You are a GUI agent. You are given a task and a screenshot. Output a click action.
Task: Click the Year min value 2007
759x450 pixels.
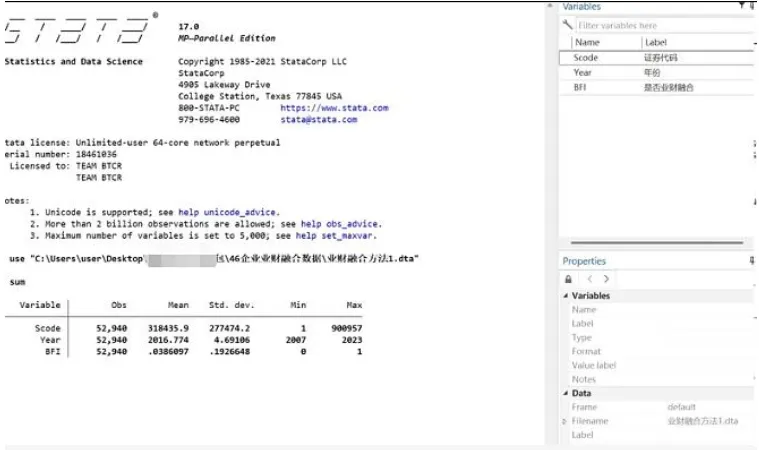coord(296,340)
